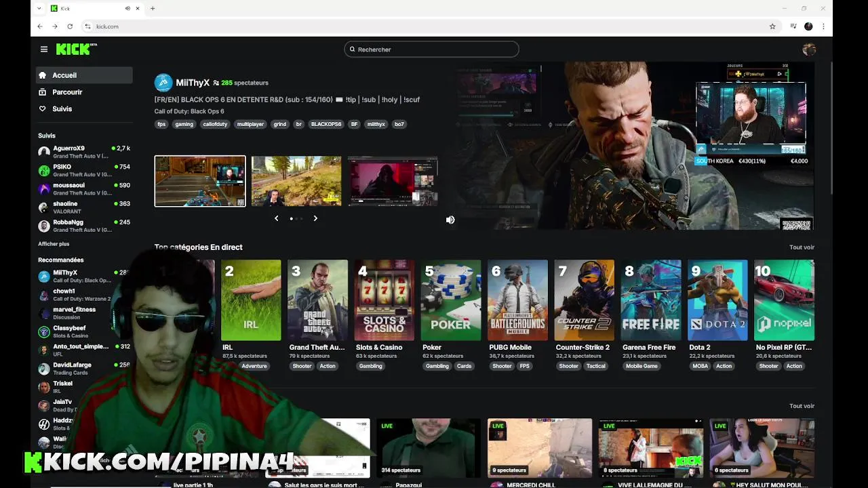The width and height of the screenshot is (868, 488).
Task: Open the Dota 2 category card
Action: click(x=717, y=300)
